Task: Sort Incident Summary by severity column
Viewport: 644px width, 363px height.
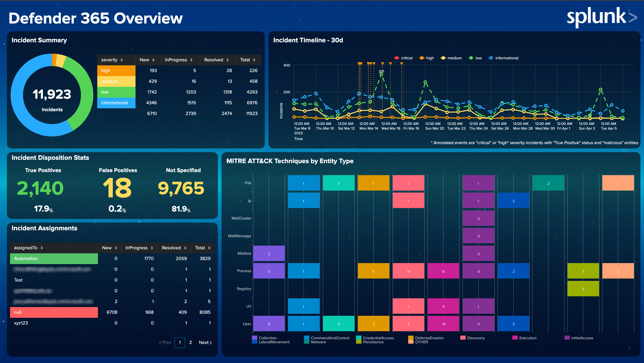Action: click(x=116, y=60)
